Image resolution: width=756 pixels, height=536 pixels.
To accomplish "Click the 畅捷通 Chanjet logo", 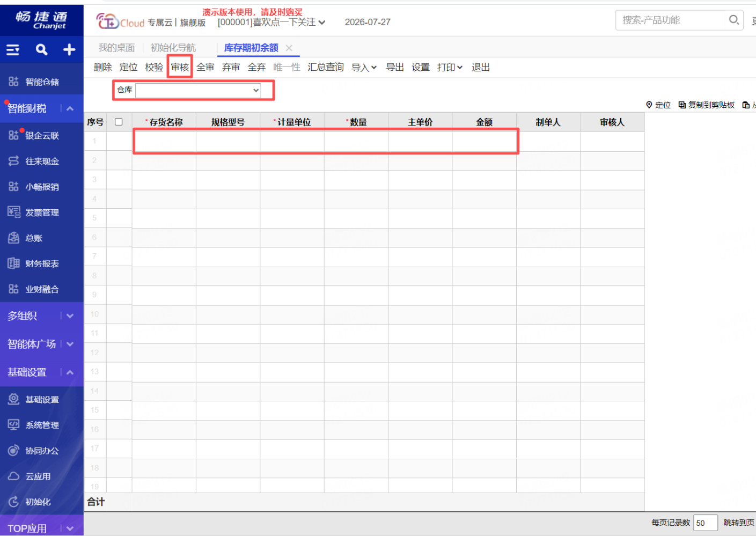I will point(42,20).
